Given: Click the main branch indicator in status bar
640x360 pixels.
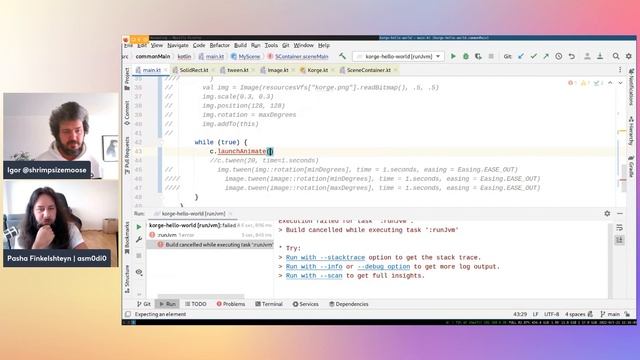Looking at the screenshot, I should (x=610, y=314).
